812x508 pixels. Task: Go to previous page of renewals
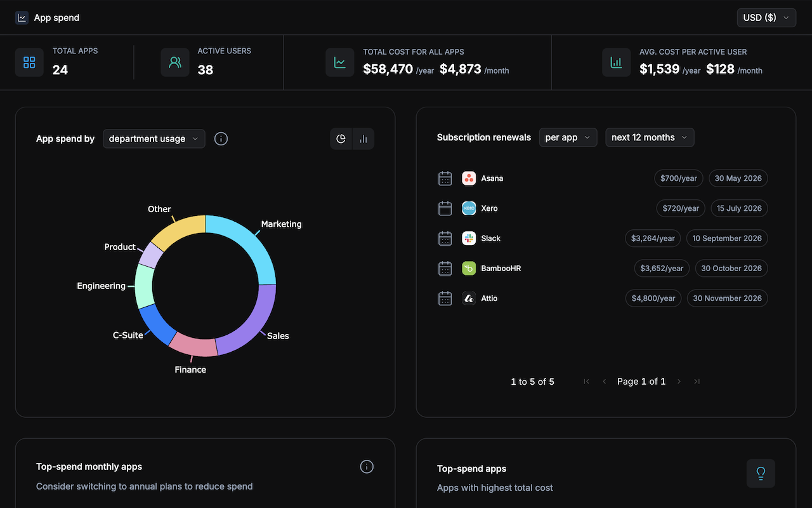pos(604,382)
